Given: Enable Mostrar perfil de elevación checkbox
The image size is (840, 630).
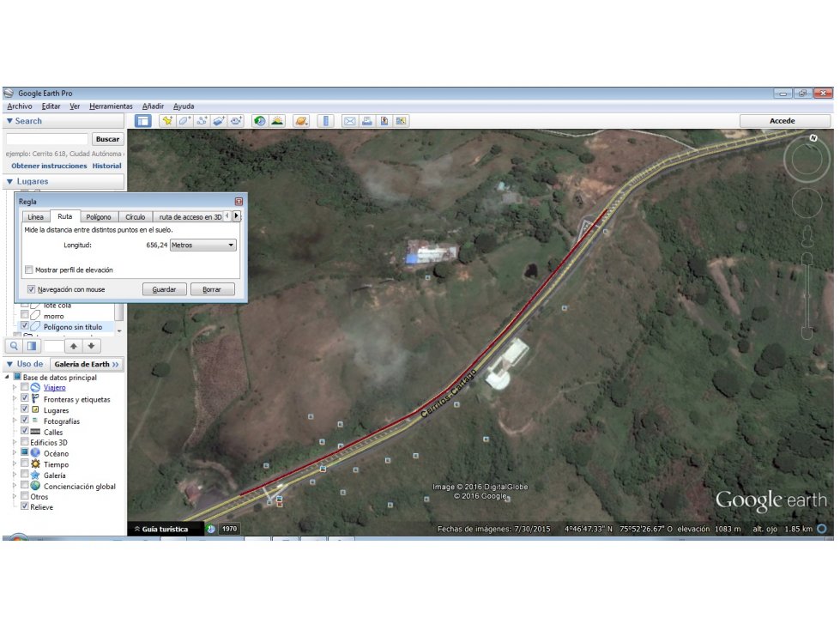Looking at the screenshot, I should click(x=29, y=270).
